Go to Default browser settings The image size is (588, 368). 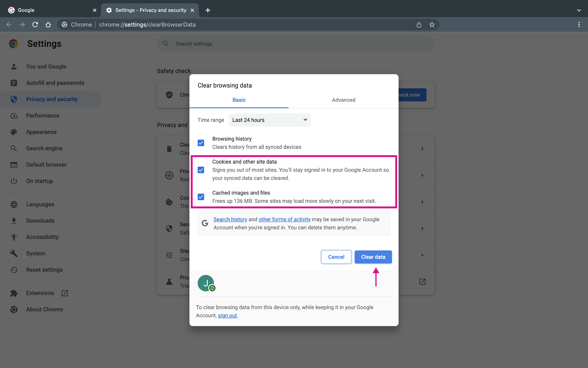51,165
